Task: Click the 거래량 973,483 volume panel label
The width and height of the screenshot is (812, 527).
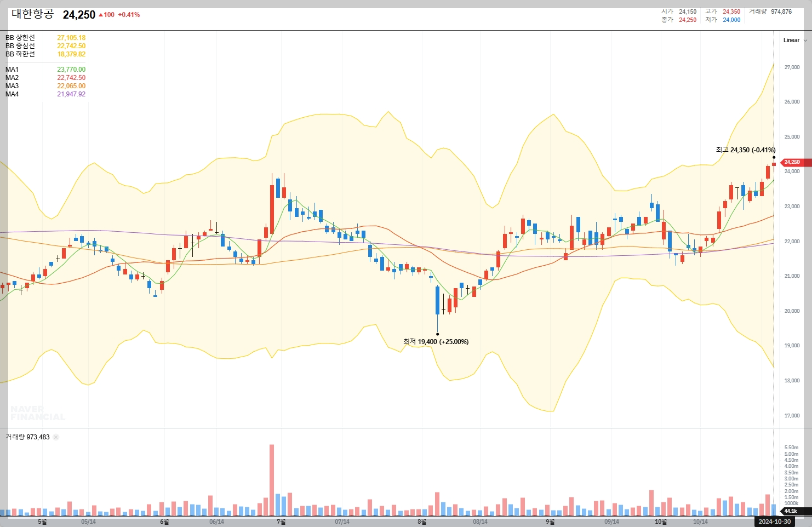Action: (27, 437)
